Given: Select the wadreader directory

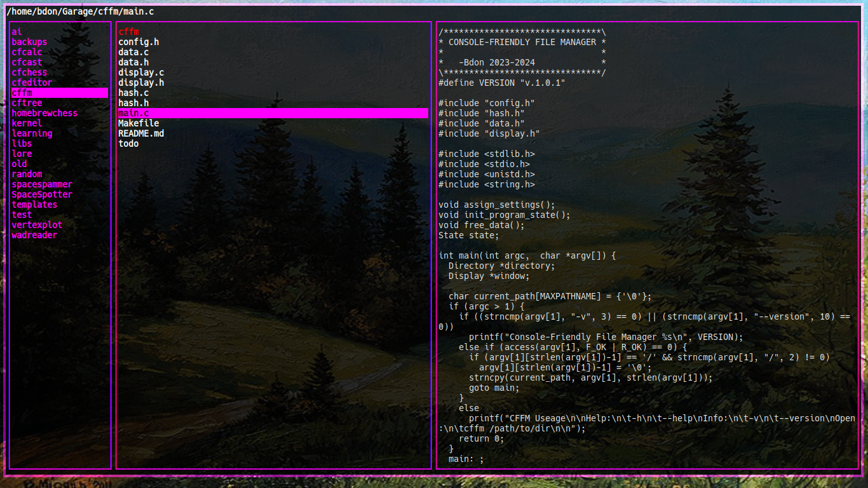Looking at the screenshot, I should pyautogui.click(x=34, y=235).
